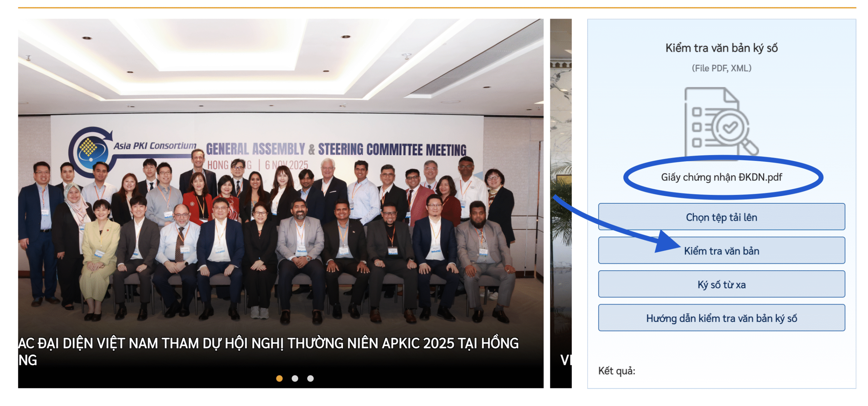The height and width of the screenshot is (406, 868).
Task: Click the 'Kiểm tra văn bản ký số' heading
Action: tap(721, 48)
